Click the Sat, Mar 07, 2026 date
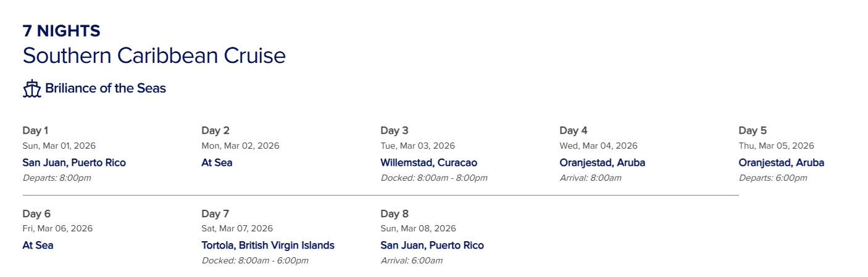The width and height of the screenshot is (868, 277). pos(237,228)
